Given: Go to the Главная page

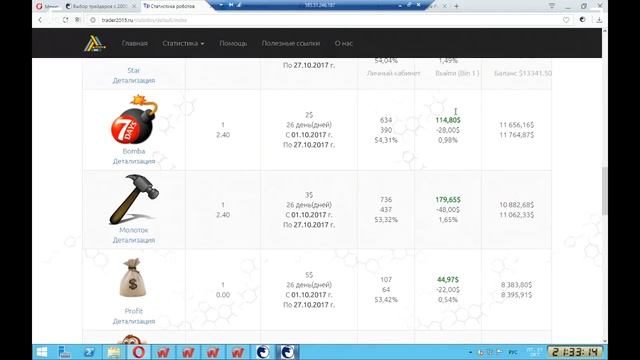Looking at the screenshot, I should tap(134, 43).
